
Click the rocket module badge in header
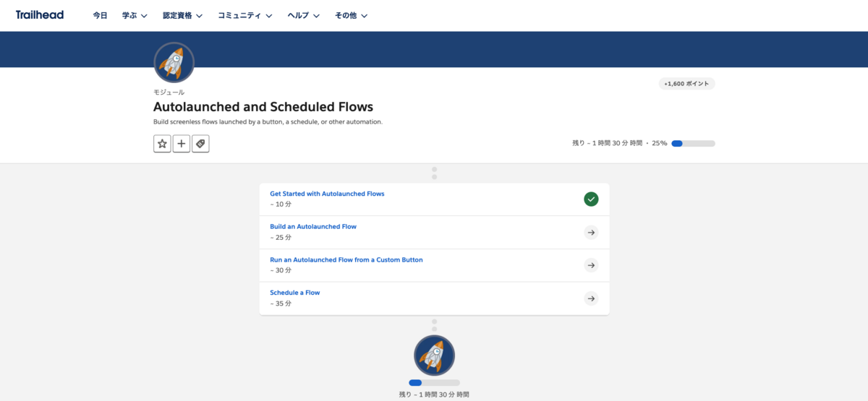pyautogui.click(x=174, y=63)
